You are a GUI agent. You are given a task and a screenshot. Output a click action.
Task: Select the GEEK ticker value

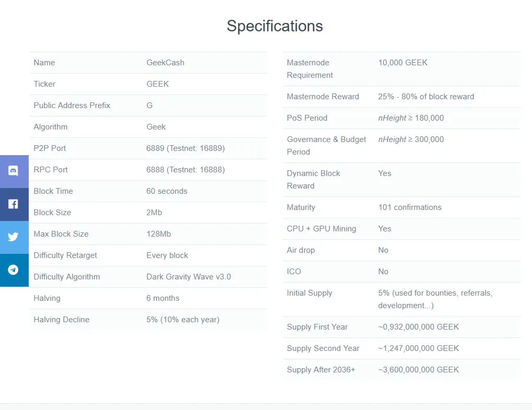(158, 84)
